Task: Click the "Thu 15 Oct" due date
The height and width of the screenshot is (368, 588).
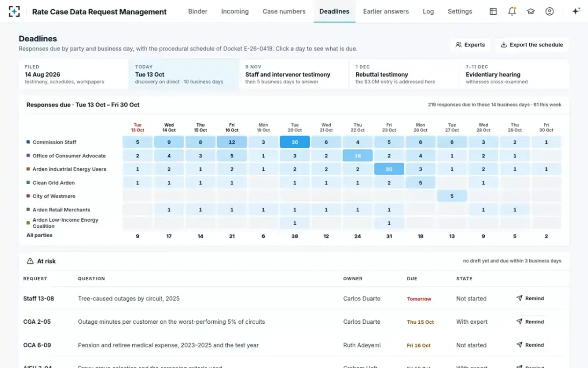Action: tap(420, 322)
